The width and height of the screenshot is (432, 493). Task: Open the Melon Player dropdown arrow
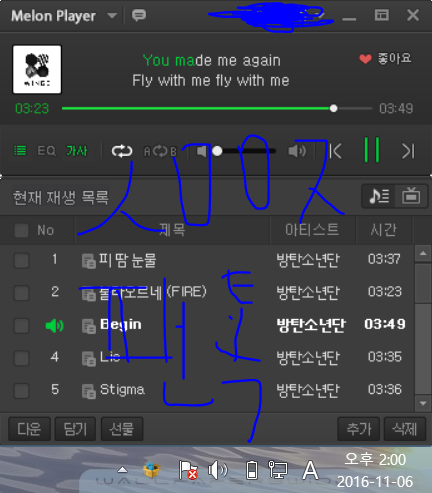pos(112,16)
